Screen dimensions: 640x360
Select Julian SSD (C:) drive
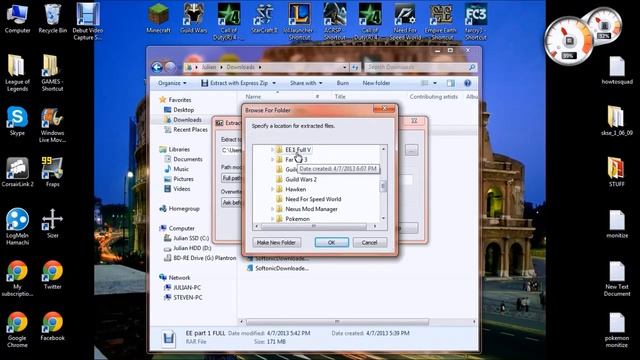click(191, 238)
